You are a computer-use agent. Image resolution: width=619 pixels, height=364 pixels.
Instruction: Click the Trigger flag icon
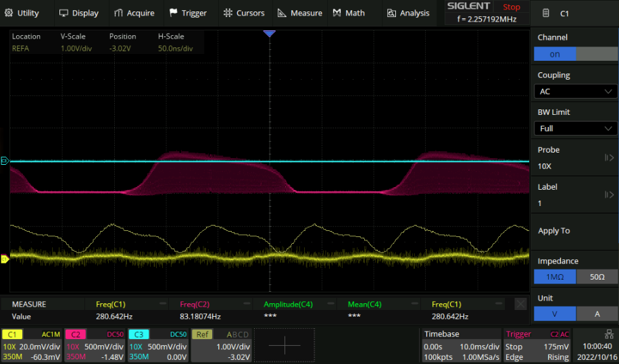tap(174, 13)
